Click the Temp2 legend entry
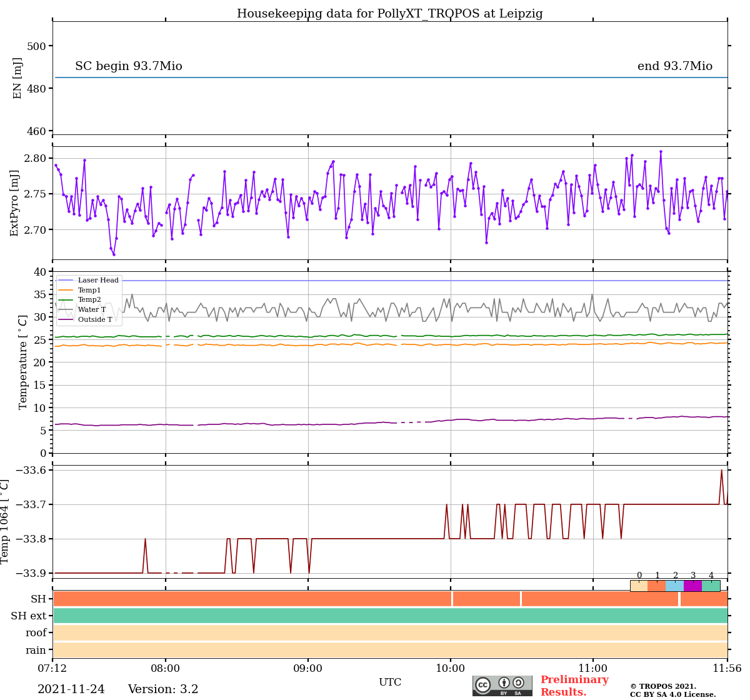 (x=79, y=300)
